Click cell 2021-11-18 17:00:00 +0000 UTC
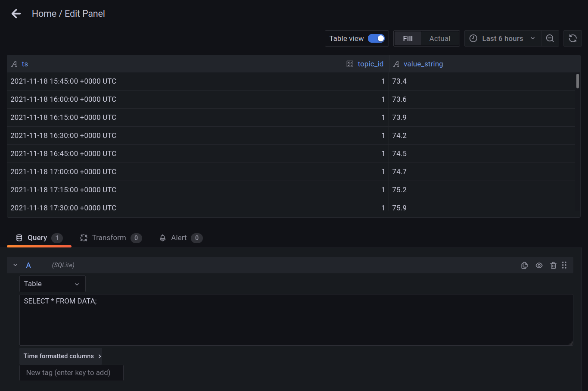Viewport: 588px width, 391px height. [103, 172]
